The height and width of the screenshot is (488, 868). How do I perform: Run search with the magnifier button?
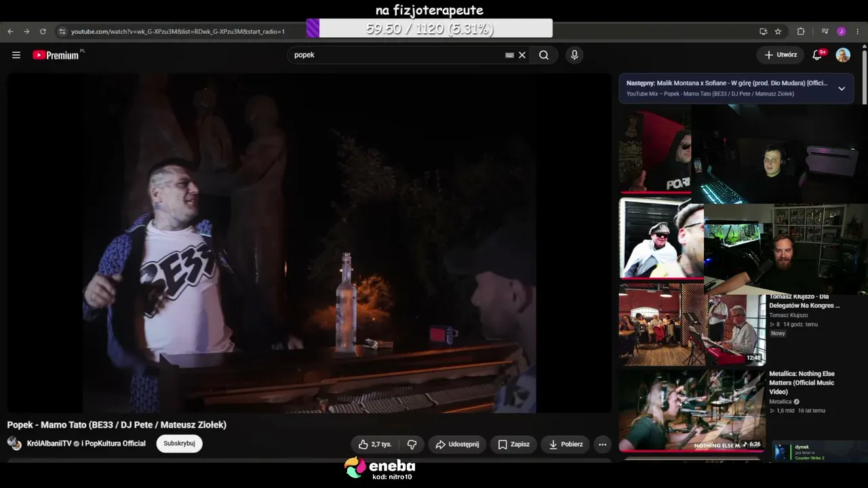pos(544,55)
